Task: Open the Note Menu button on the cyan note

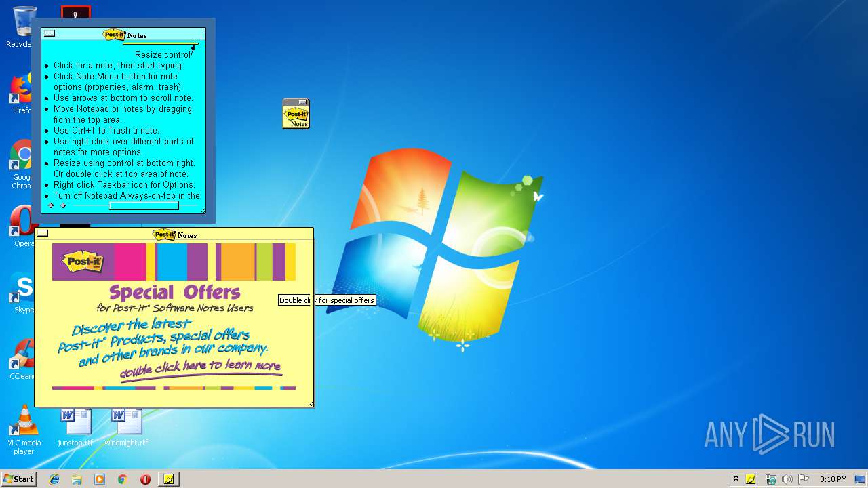Action: pos(49,33)
